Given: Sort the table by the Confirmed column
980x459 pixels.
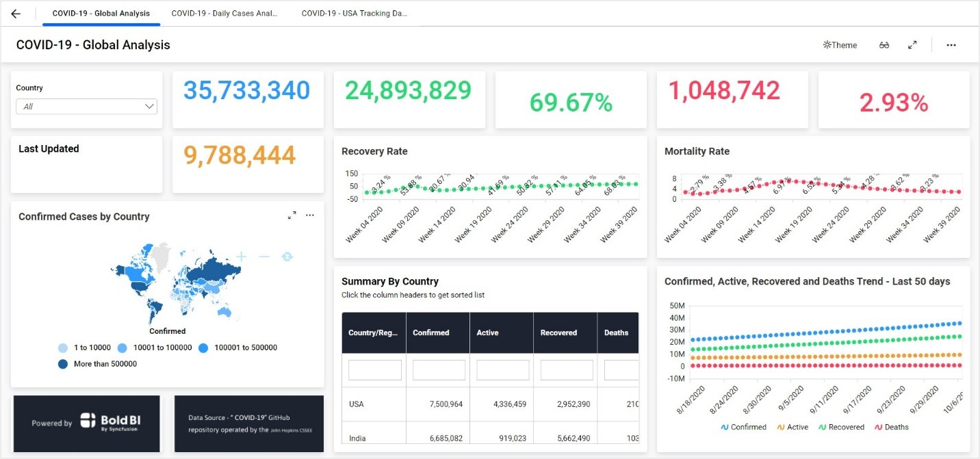Looking at the screenshot, I should [431, 332].
